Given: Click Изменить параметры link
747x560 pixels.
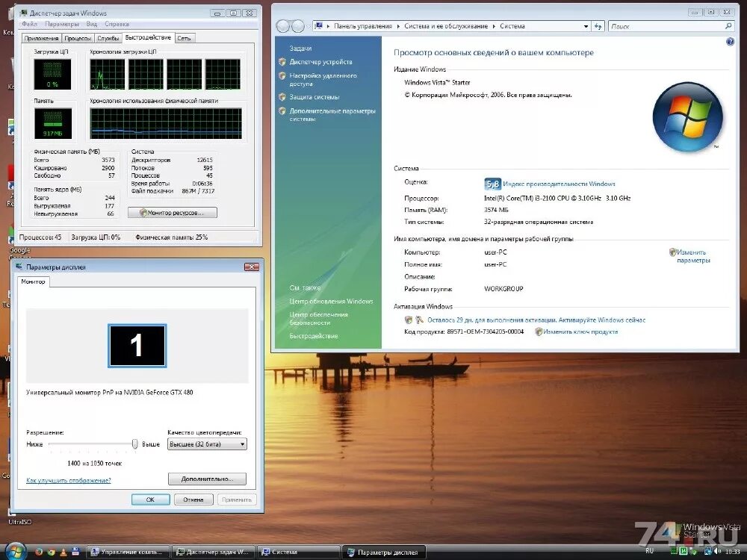Looking at the screenshot, I should (x=693, y=256).
